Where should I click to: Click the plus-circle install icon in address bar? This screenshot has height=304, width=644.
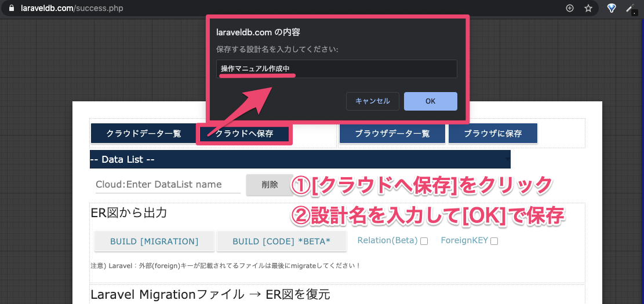coord(570,8)
